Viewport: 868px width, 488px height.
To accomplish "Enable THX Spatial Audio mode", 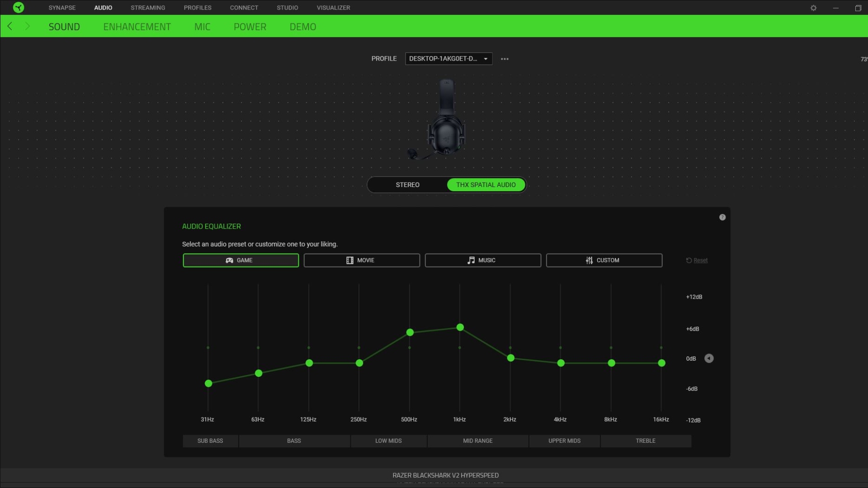I will [x=486, y=185].
